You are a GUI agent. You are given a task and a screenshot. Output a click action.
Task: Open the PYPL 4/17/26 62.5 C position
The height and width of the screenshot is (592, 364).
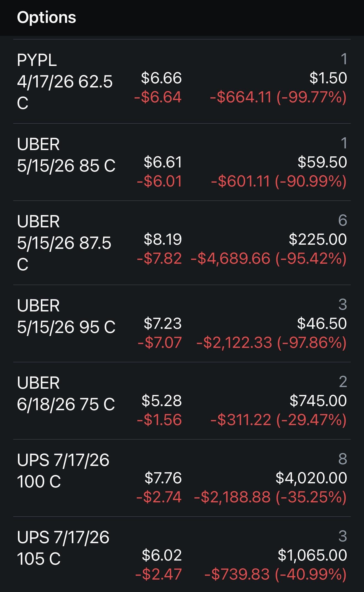coord(65,82)
